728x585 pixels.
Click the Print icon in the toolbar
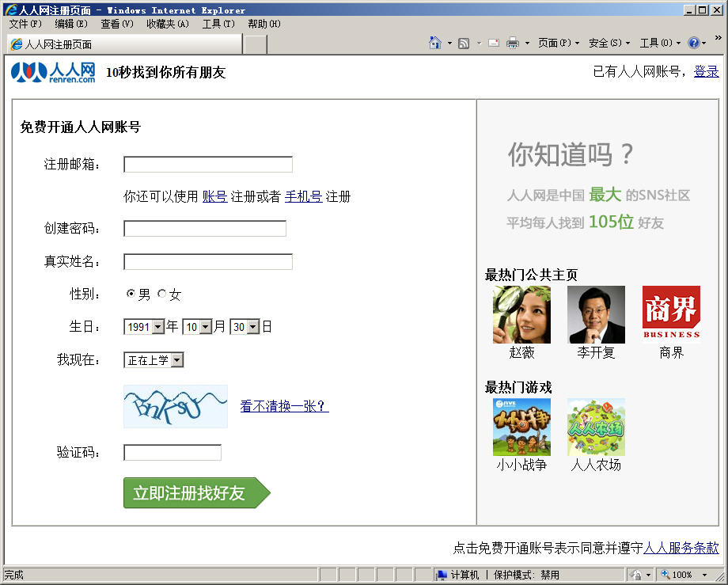[513, 43]
